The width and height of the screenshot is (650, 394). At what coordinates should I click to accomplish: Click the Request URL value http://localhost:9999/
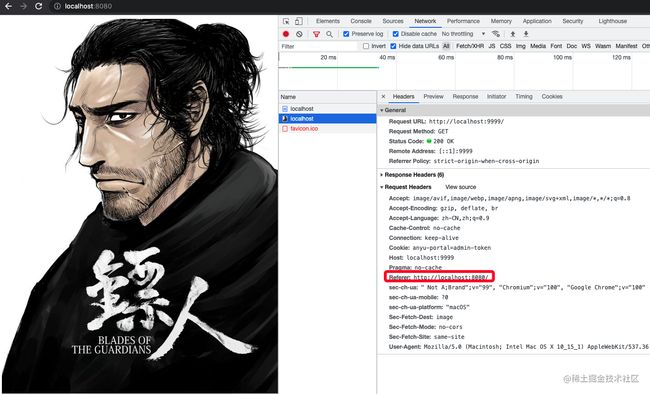(x=466, y=122)
